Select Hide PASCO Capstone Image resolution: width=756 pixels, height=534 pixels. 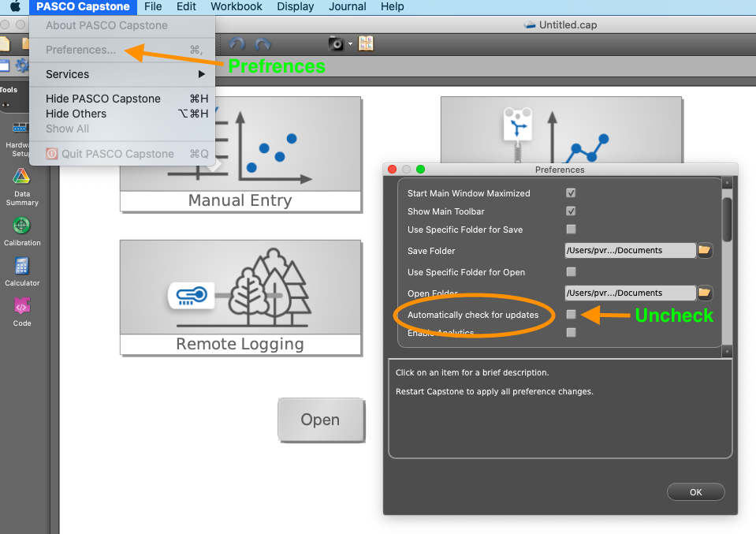[122, 99]
